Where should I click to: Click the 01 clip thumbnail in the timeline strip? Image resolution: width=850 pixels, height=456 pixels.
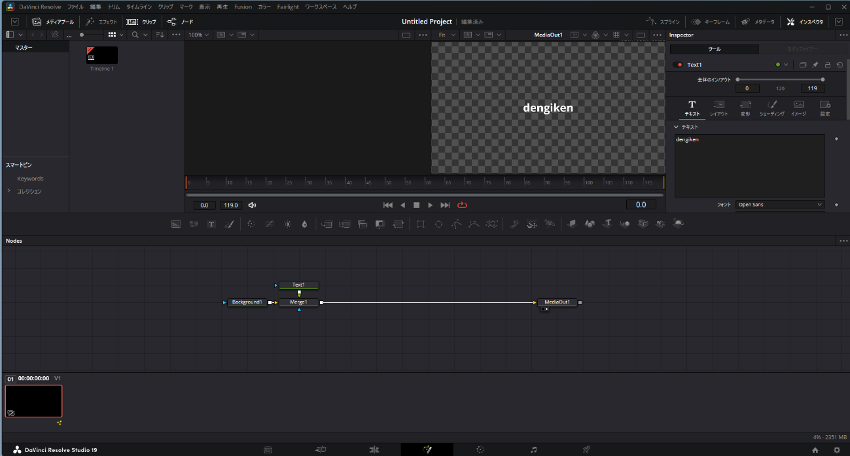coord(34,401)
